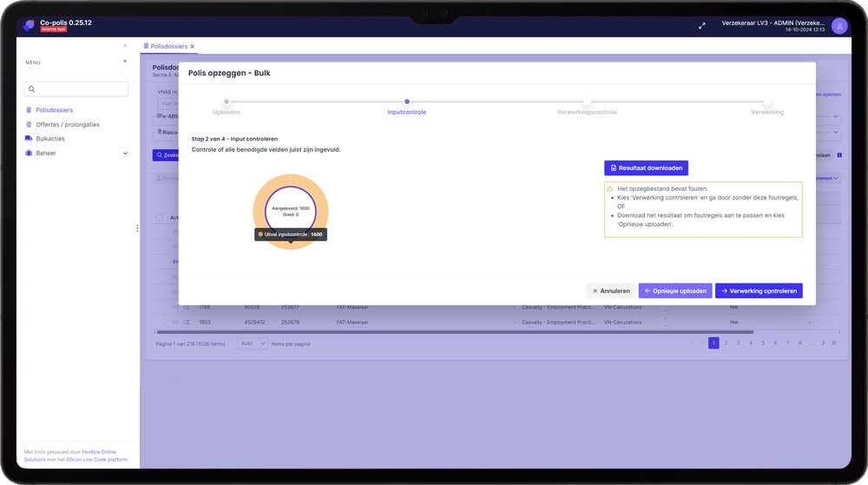Go to the next page arrow
The width and height of the screenshot is (868, 485).
point(823,343)
